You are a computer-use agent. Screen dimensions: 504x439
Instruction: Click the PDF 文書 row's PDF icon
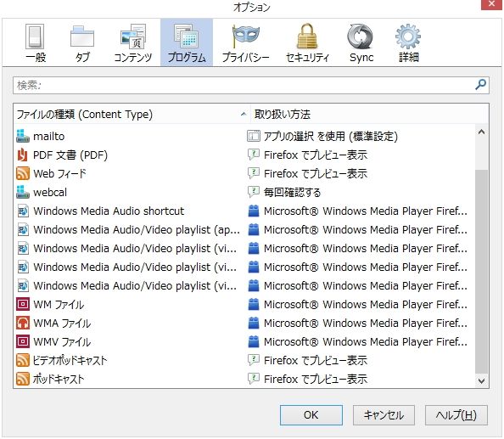[23, 155]
